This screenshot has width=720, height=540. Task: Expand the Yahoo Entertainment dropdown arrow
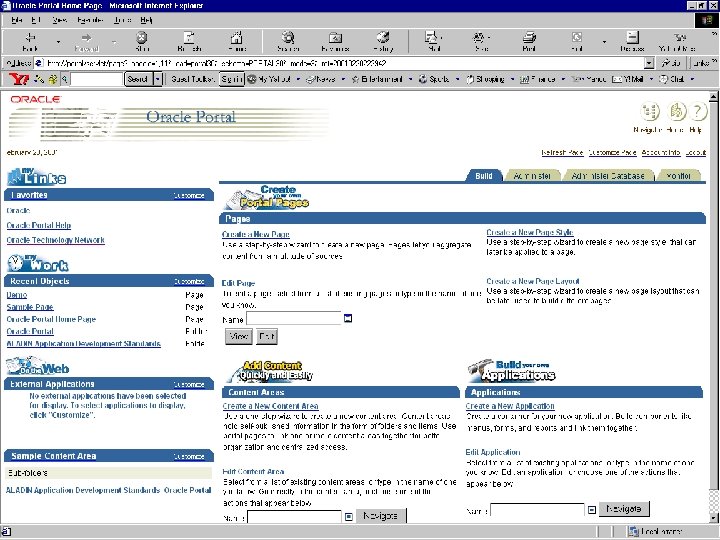tap(410, 79)
